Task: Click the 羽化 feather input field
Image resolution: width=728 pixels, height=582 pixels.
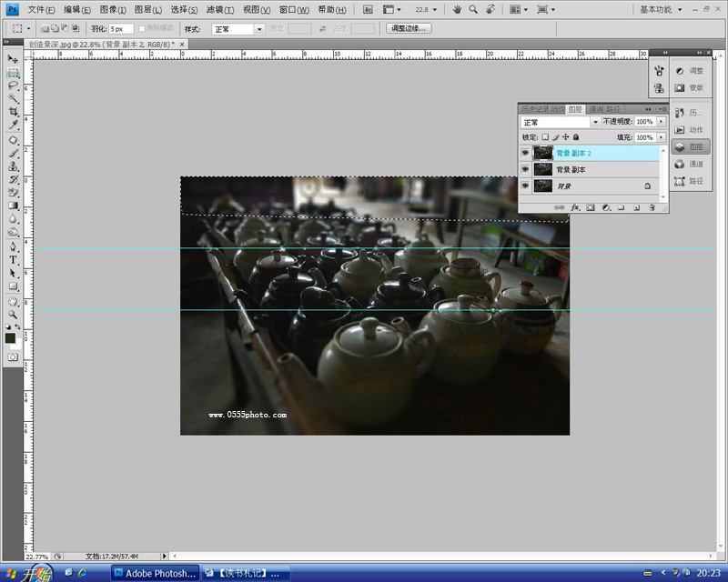Action: (x=121, y=29)
